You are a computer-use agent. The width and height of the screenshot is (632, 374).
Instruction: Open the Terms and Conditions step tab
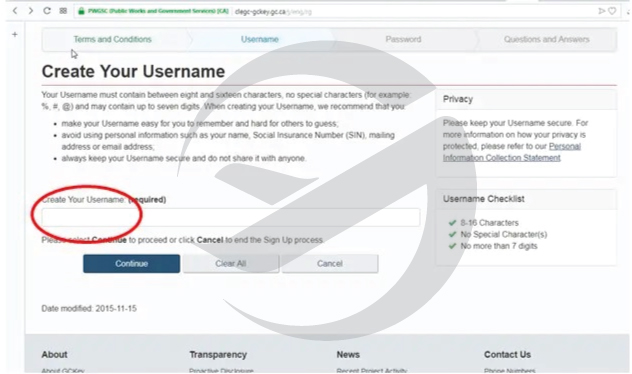point(112,39)
